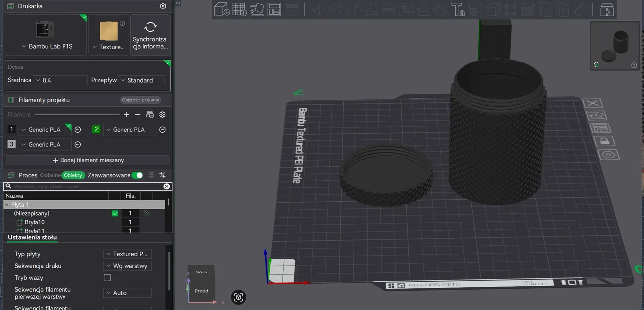Click the help question mark in thumbnail

[x=634, y=65]
